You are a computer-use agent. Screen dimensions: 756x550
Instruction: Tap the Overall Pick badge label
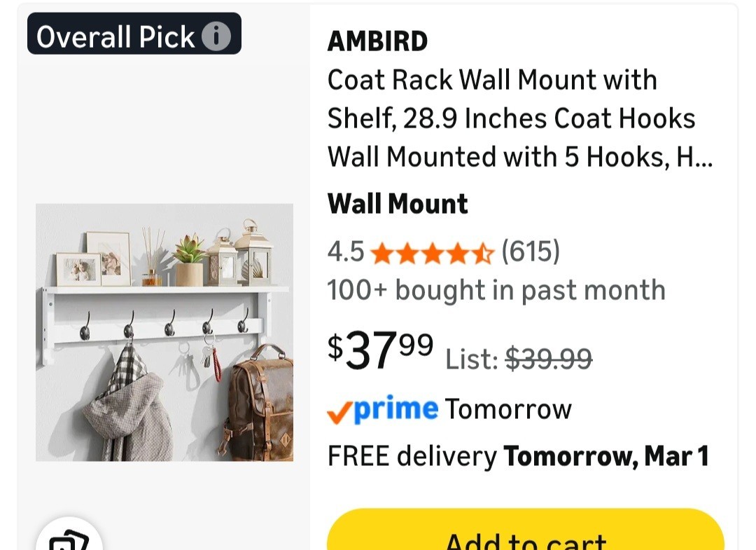(x=115, y=36)
